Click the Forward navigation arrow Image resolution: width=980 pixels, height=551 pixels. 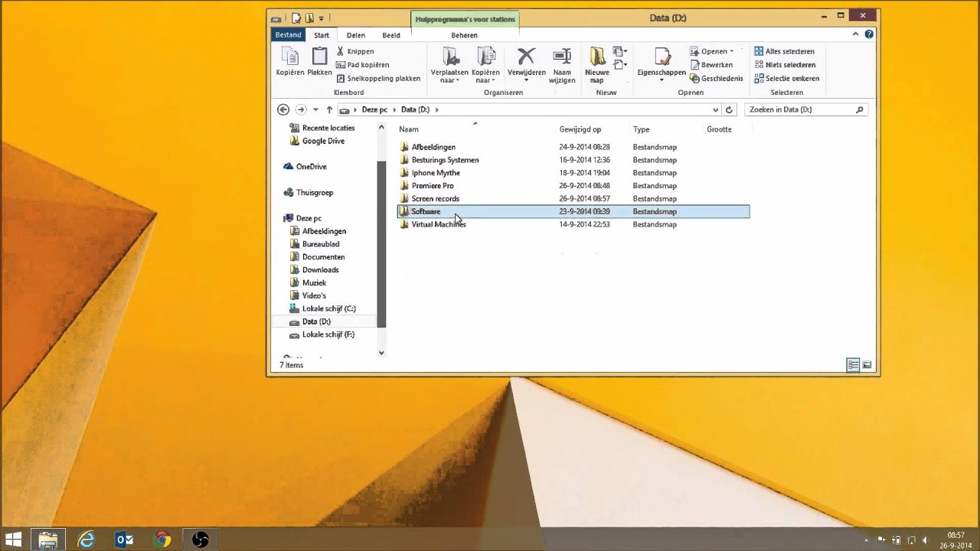tap(301, 109)
